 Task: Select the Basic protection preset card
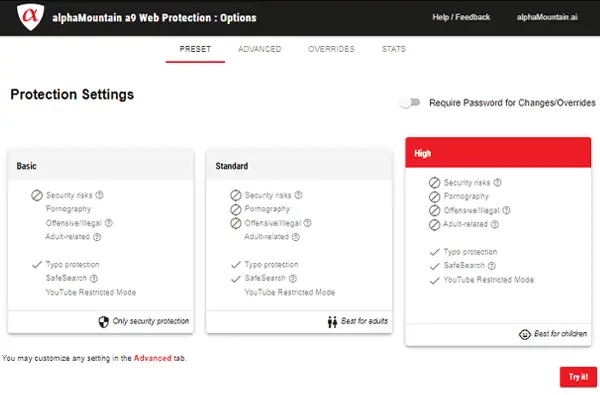click(x=101, y=242)
